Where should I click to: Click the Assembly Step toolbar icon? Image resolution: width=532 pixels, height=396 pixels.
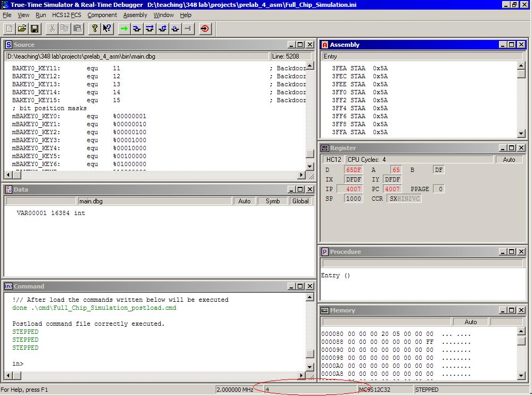click(x=175, y=29)
